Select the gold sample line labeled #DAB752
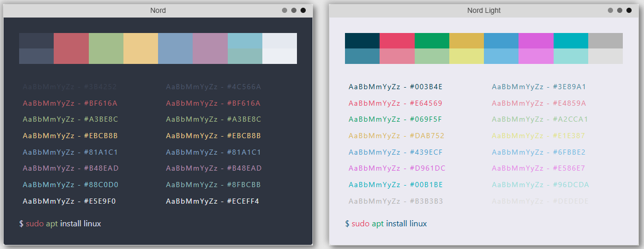Image resolution: width=644 pixels, height=249 pixels. (397, 136)
